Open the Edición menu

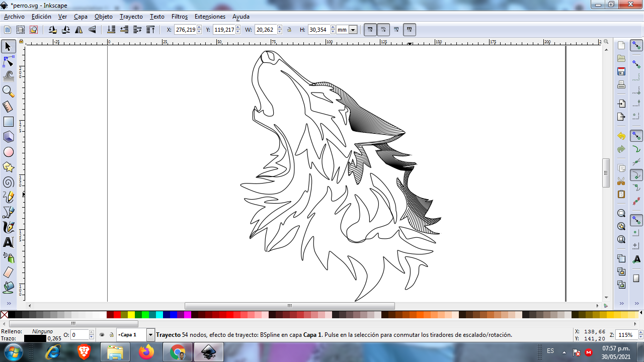point(41,17)
